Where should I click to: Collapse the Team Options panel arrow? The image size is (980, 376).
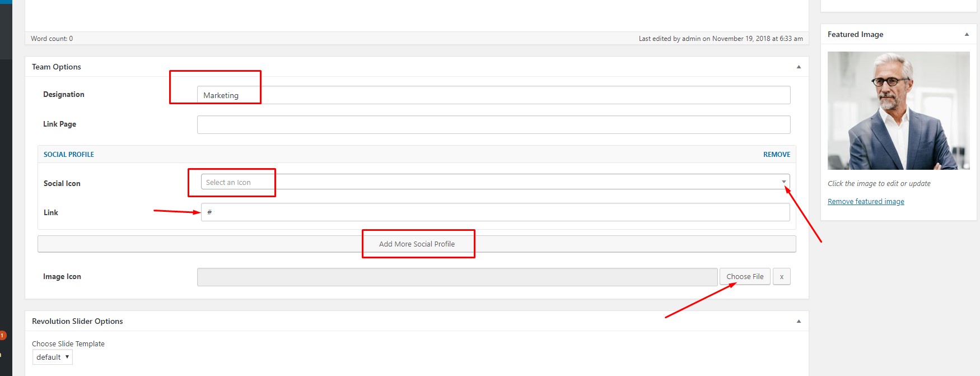tap(799, 67)
